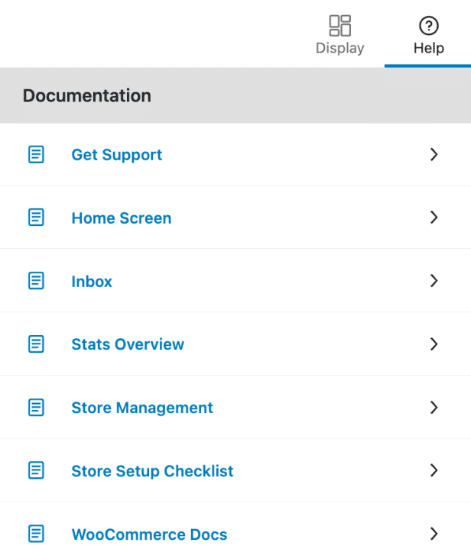Viewport: 471px width, 557px height.
Task: Expand the Inbox chevron arrow
Action: 434,281
